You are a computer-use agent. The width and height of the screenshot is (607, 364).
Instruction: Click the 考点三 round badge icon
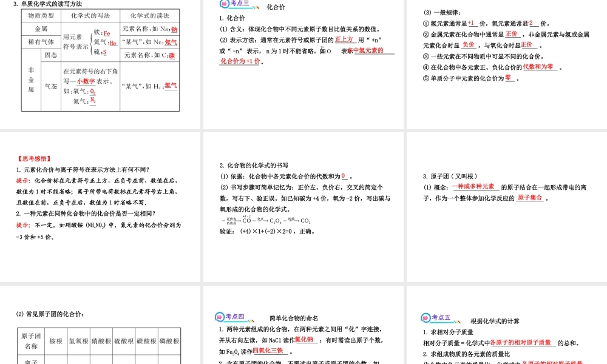(x=224, y=4)
